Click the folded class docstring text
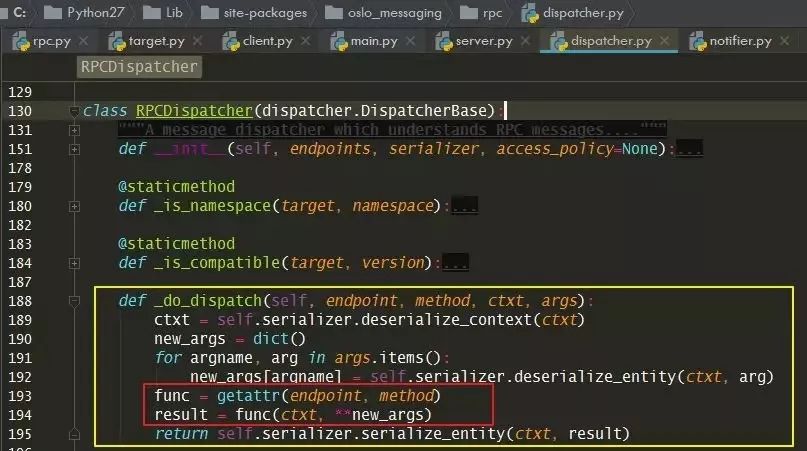 pos(392,130)
